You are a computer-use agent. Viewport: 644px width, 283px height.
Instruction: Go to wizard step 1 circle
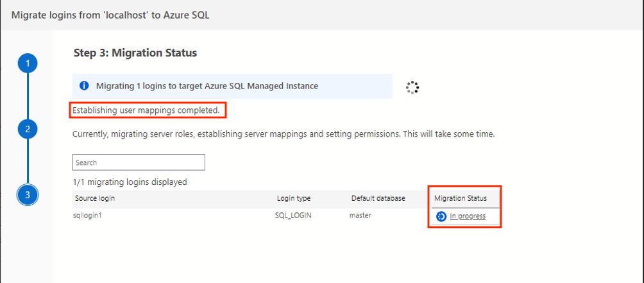click(x=28, y=64)
